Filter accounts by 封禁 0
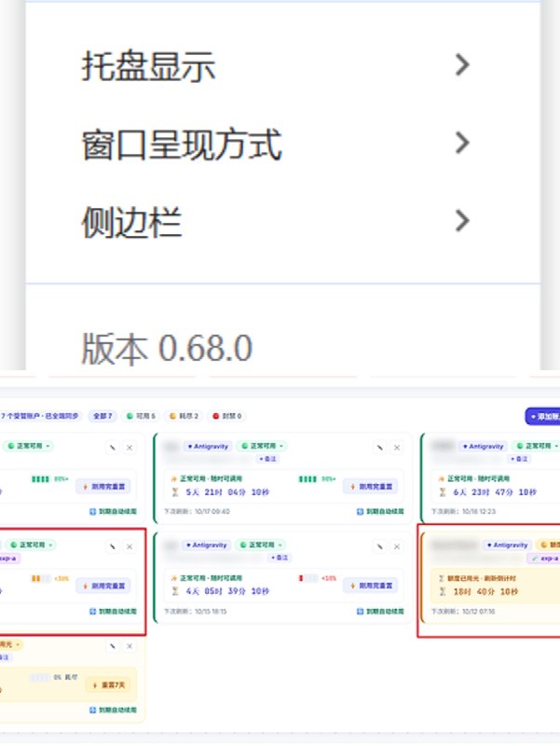560x746 pixels. pos(227,416)
